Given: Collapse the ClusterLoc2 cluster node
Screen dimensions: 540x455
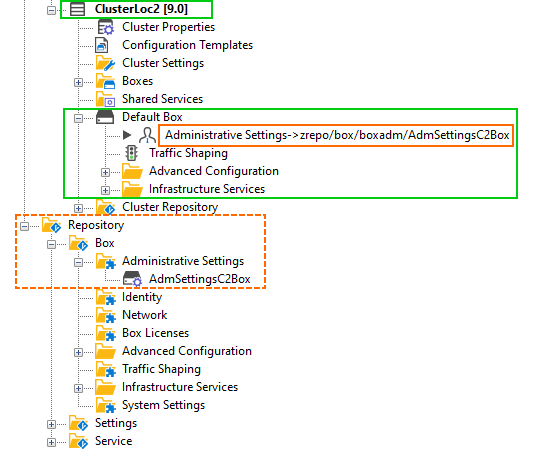Looking at the screenshot, I should point(51,10).
